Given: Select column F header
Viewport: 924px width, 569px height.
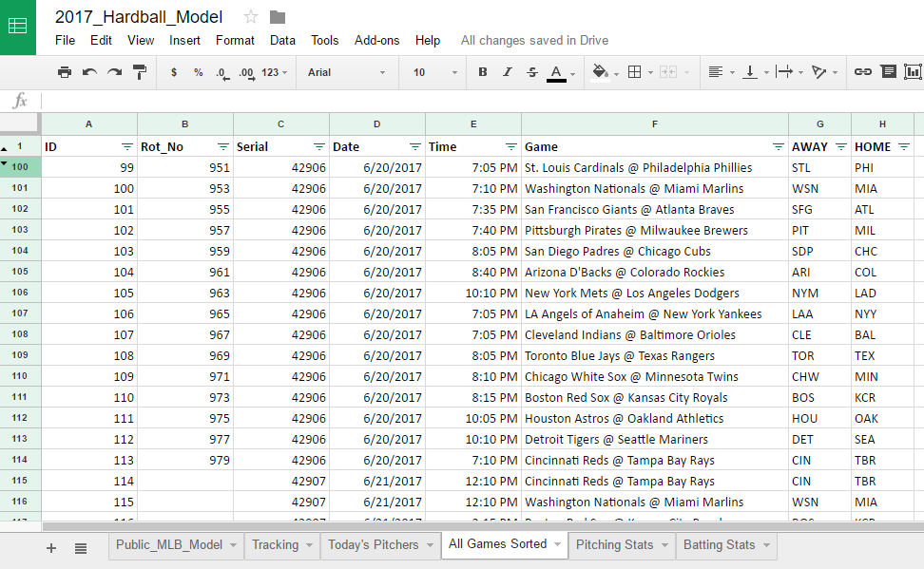Looking at the screenshot, I should pyautogui.click(x=655, y=124).
